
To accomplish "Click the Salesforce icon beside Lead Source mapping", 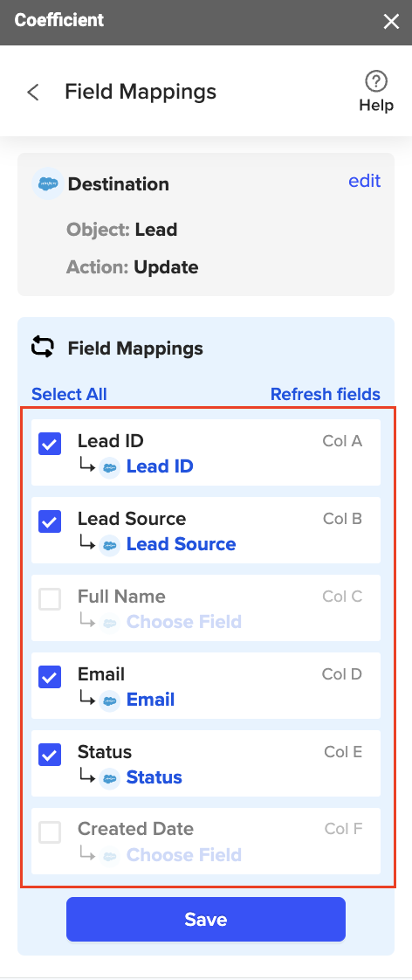I will pyautogui.click(x=110, y=544).
